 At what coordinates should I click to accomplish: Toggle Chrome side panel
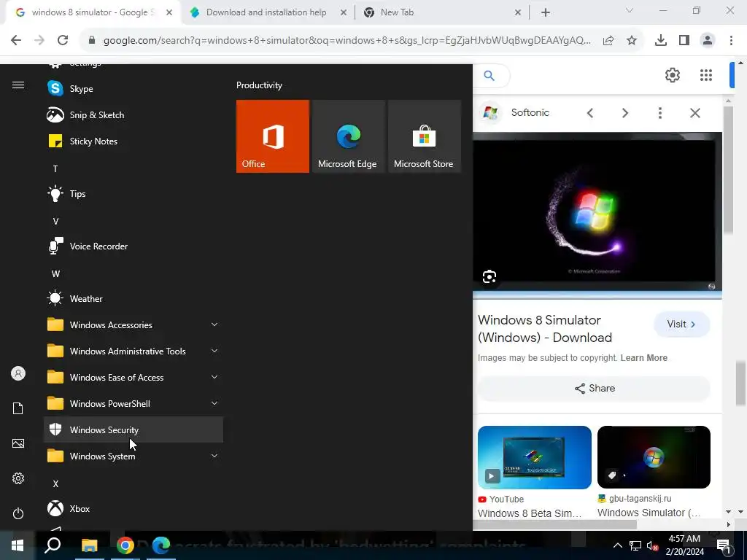(684, 41)
